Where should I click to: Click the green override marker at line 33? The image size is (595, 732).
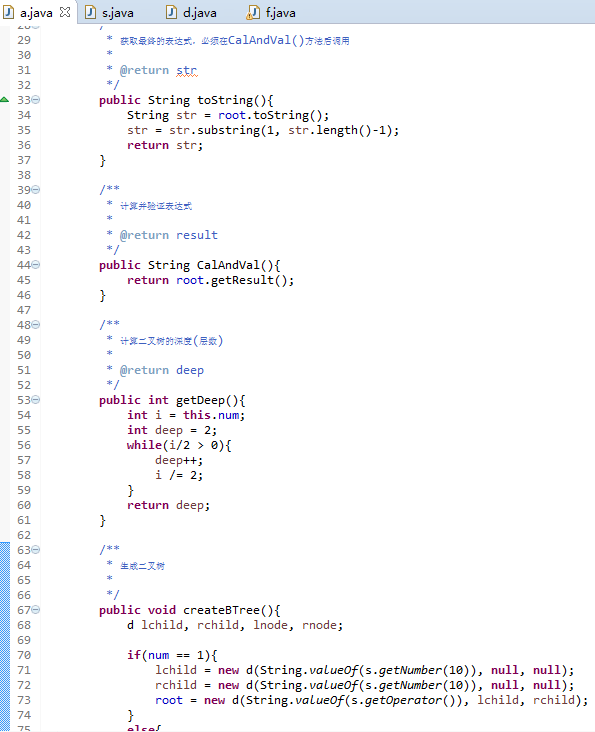(x=4, y=99)
